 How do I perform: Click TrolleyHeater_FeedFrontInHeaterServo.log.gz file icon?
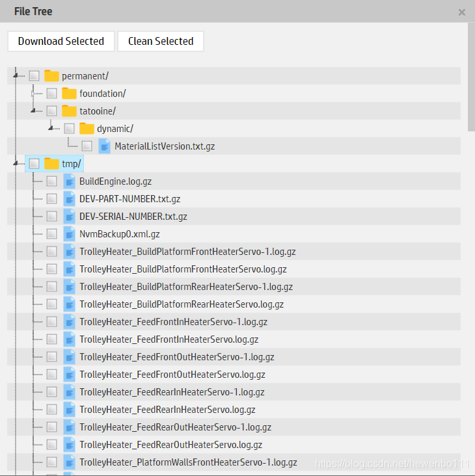pos(69,339)
